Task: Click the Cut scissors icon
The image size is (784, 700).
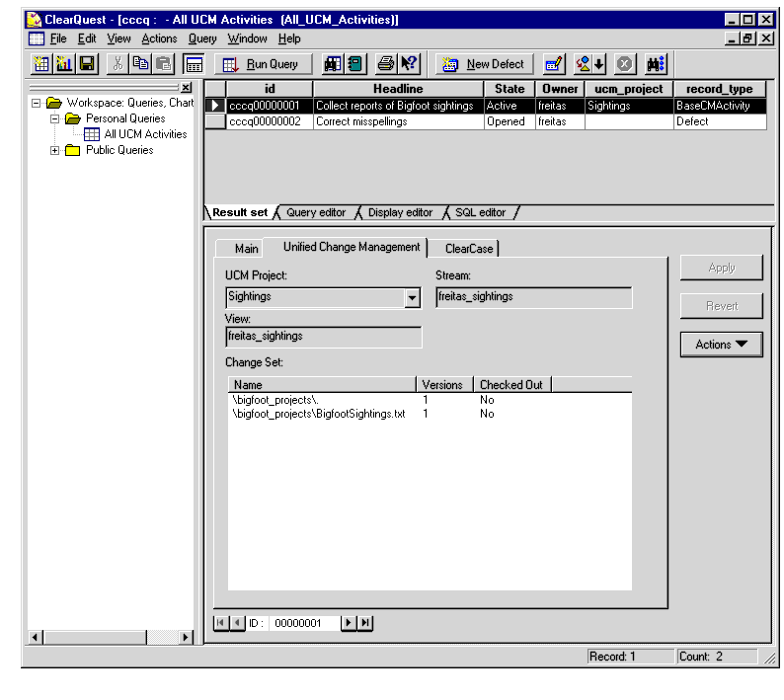Action: [118, 64]
